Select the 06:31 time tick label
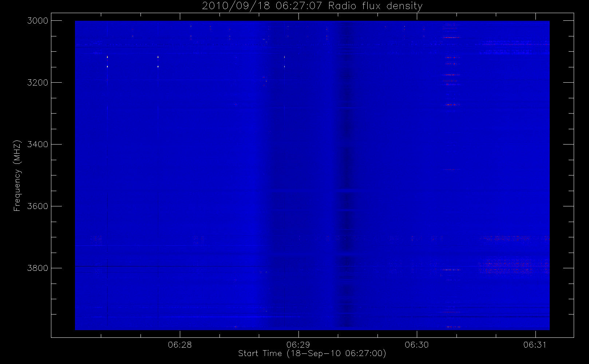This screenshot has height=364, width=589. pos(535,345)
